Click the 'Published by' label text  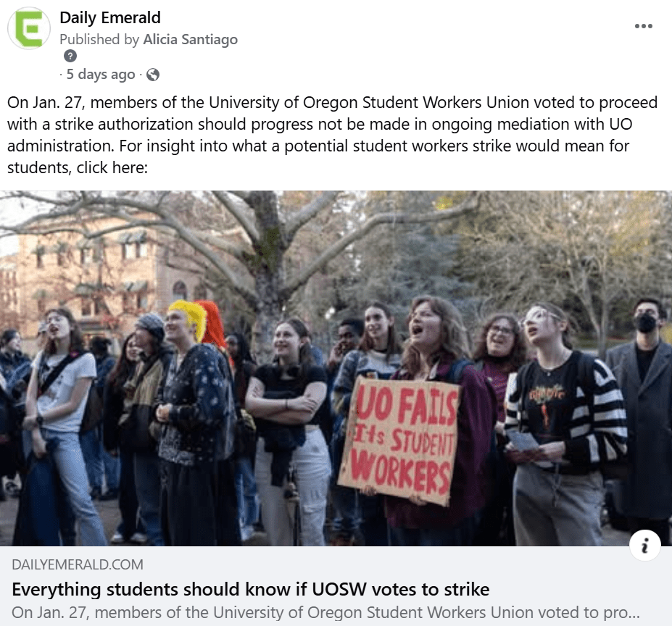point(99,39)
